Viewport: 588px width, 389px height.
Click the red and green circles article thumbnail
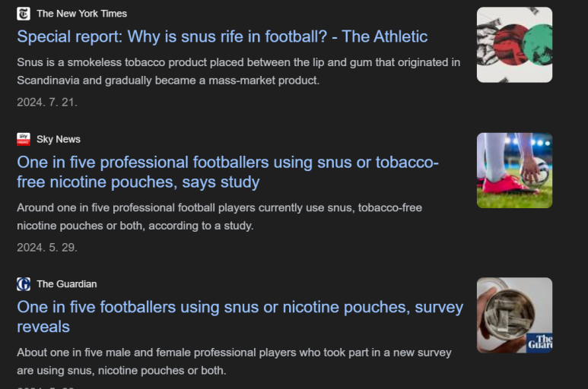[514, 45]
